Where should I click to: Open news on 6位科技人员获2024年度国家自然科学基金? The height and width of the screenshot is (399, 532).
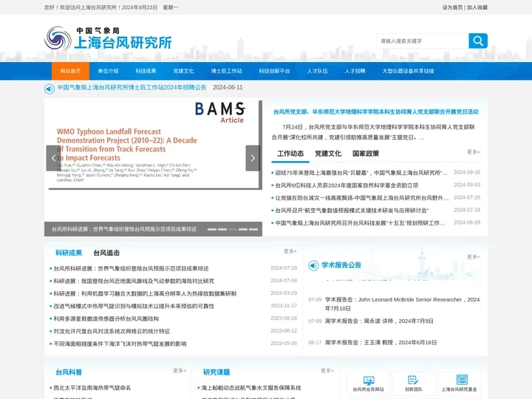coord(347,185)
